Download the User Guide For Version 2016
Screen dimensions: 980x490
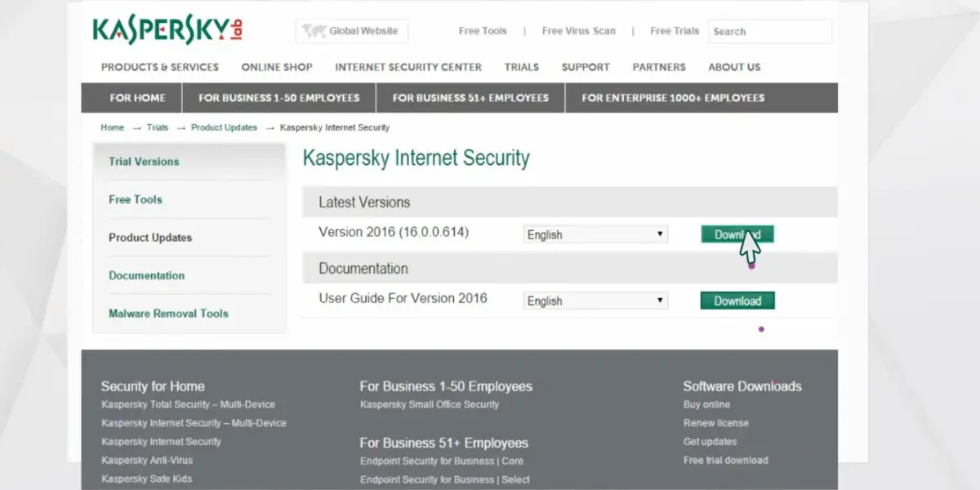pyautogui.click(x=737, y=301)
